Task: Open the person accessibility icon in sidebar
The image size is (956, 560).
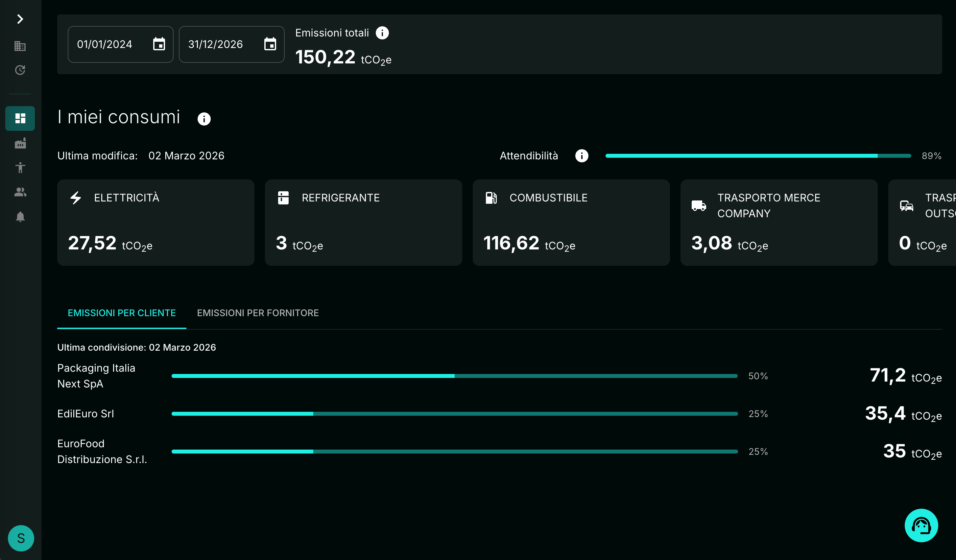Action: point(20,167)
